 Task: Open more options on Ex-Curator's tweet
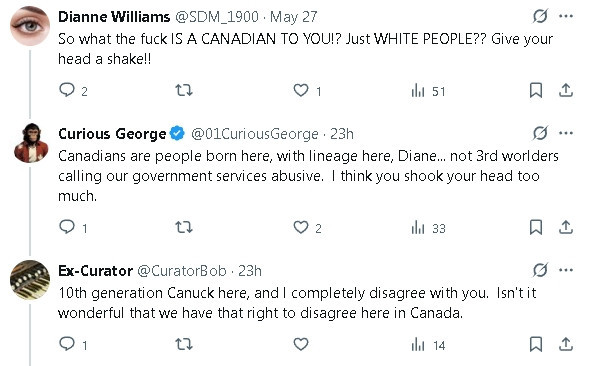pyautogui.click(x=566, y=270)
